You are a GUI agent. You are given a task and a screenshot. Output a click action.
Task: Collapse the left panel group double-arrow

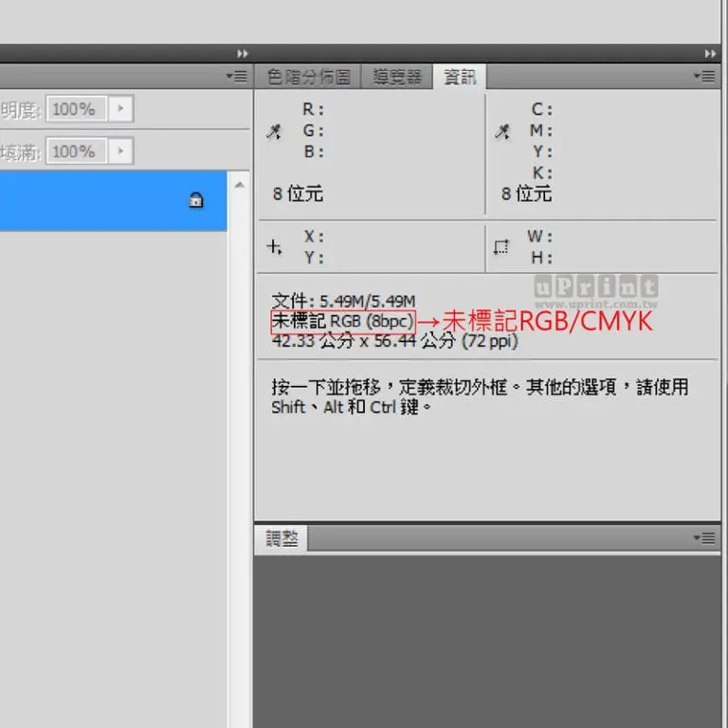[243, 54]
